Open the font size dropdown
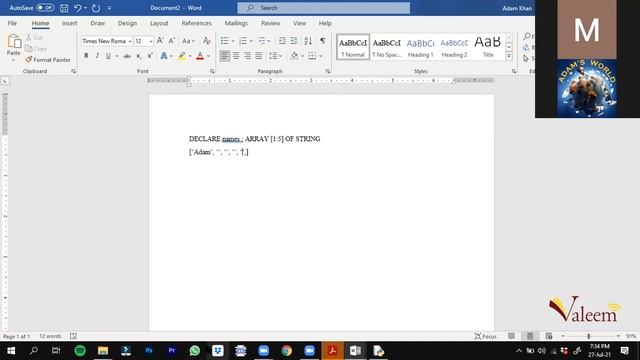Image resolution: width=640 pixels, height=360 pixels. click(151, 41)
